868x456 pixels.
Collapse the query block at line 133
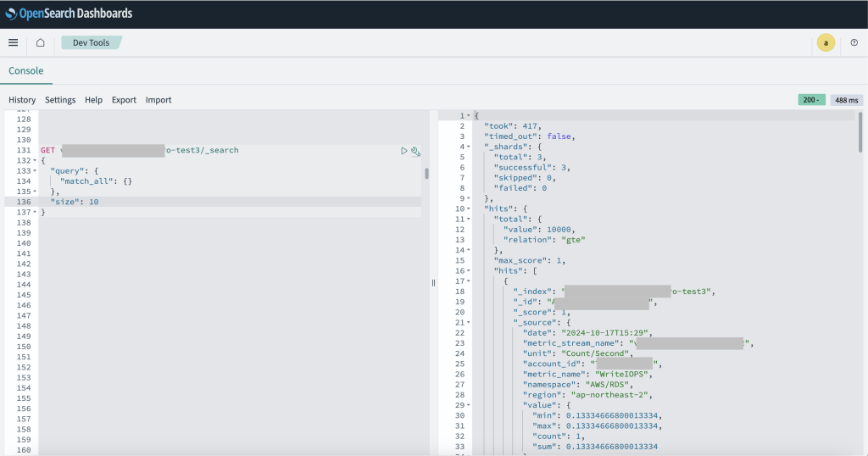[x=35, y=171]
